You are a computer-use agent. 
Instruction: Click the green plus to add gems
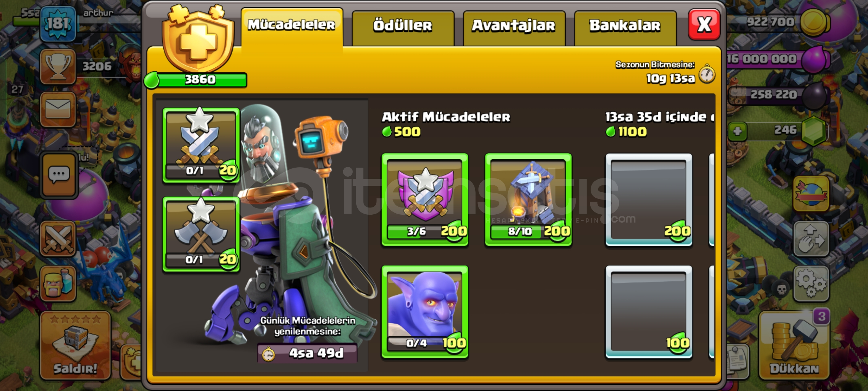coord(737,131)
